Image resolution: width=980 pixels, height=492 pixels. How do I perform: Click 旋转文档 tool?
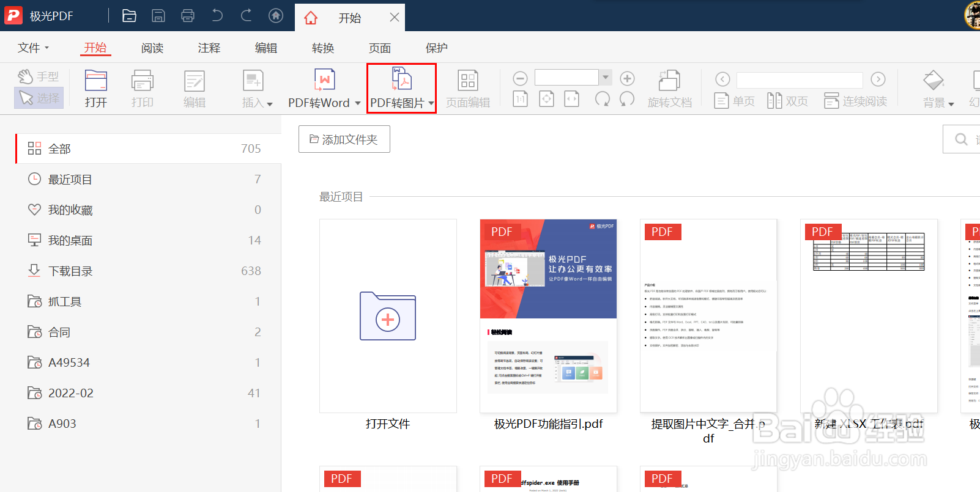coord(670,89)
